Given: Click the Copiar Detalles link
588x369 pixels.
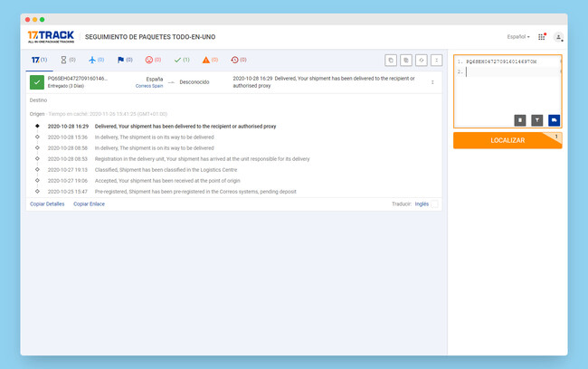Looking at the screenshot, I should click(x=47, y=204).
